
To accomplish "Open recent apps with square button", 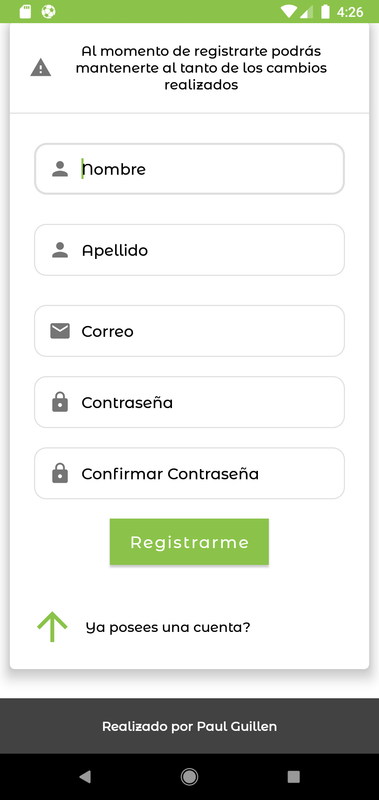I will 293,777.
